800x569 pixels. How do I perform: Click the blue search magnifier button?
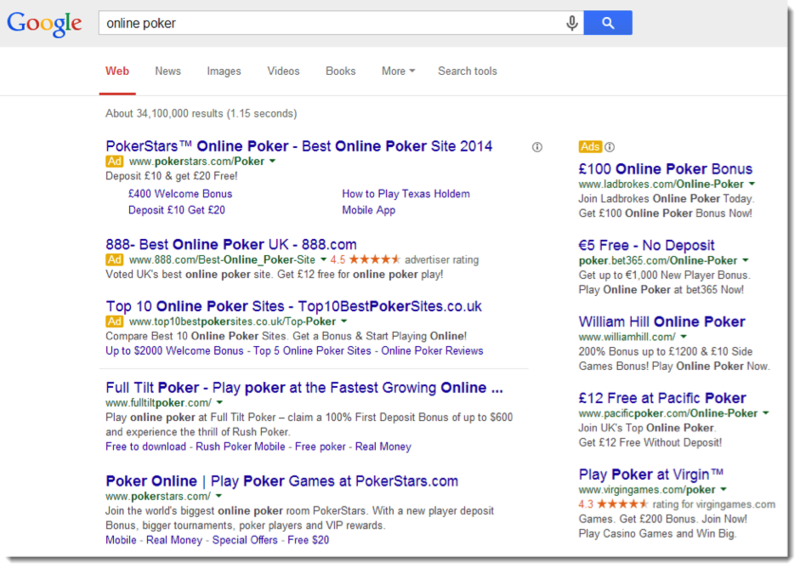(x=608, y=23)
